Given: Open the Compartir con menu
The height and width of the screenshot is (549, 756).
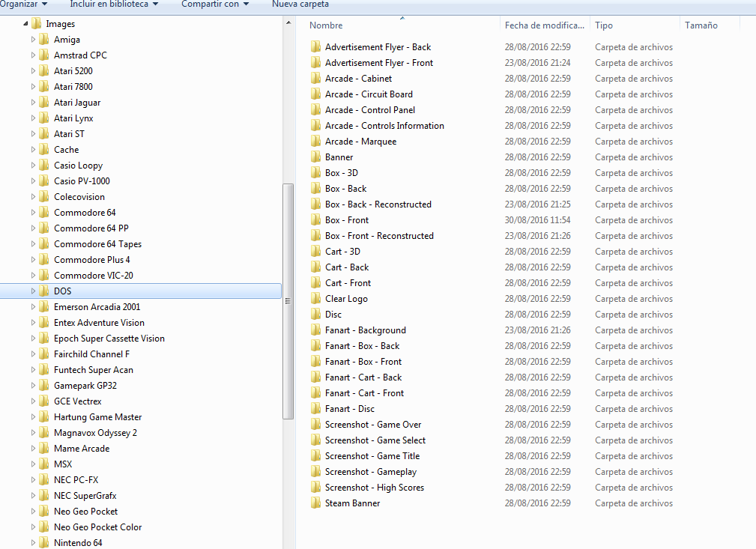Looking at the screenshot, I should [x=215, y=4].
